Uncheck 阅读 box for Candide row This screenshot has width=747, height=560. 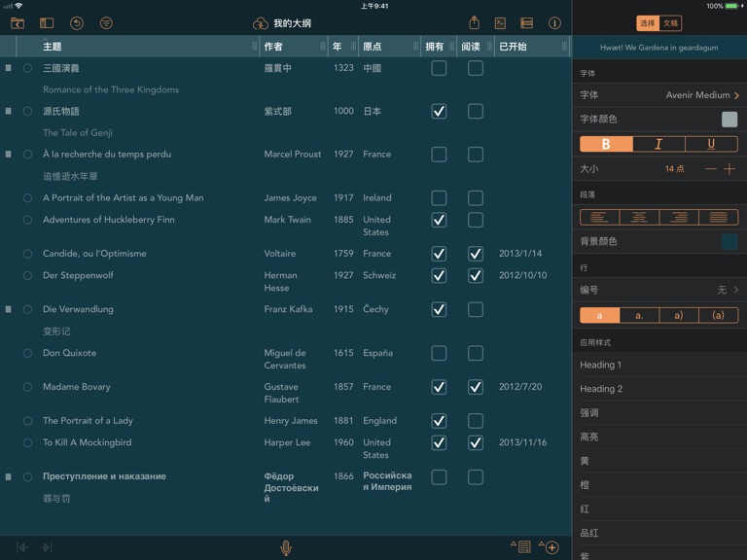point(476,254)
